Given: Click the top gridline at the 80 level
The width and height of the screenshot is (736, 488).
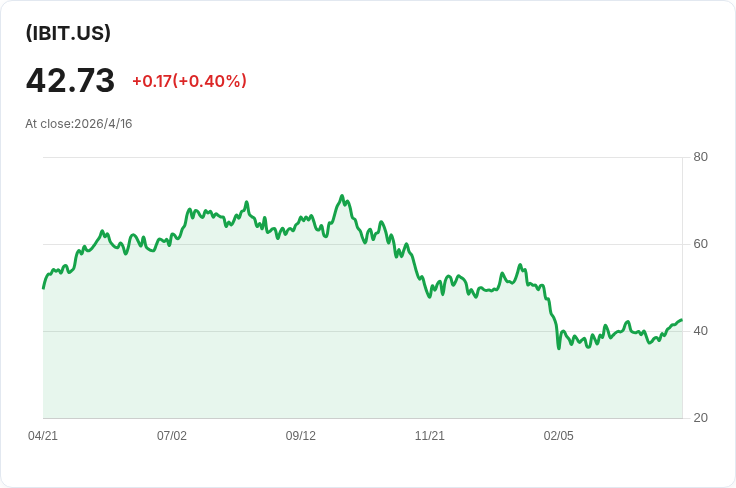Looking at the screenshot, I should click(x=360, y=157).
